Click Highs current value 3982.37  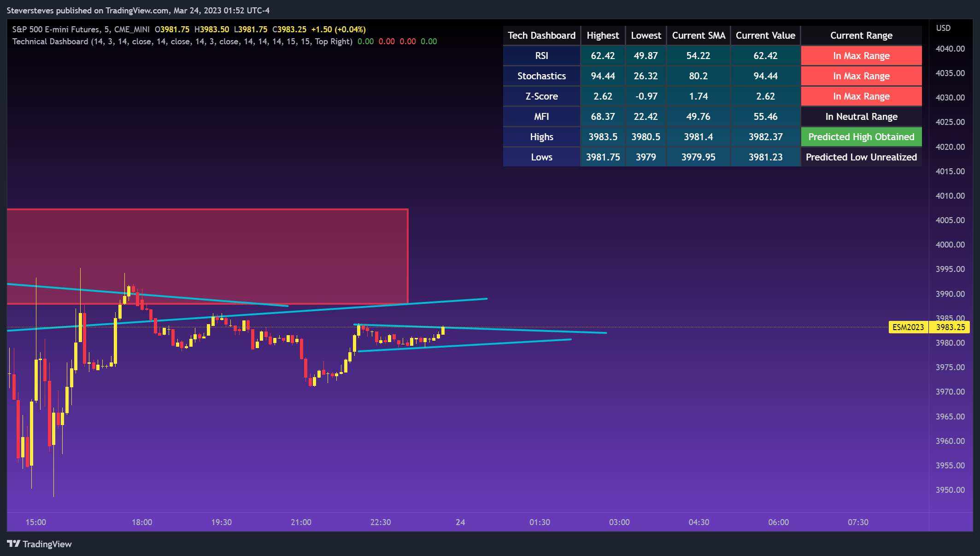(765, 137)
